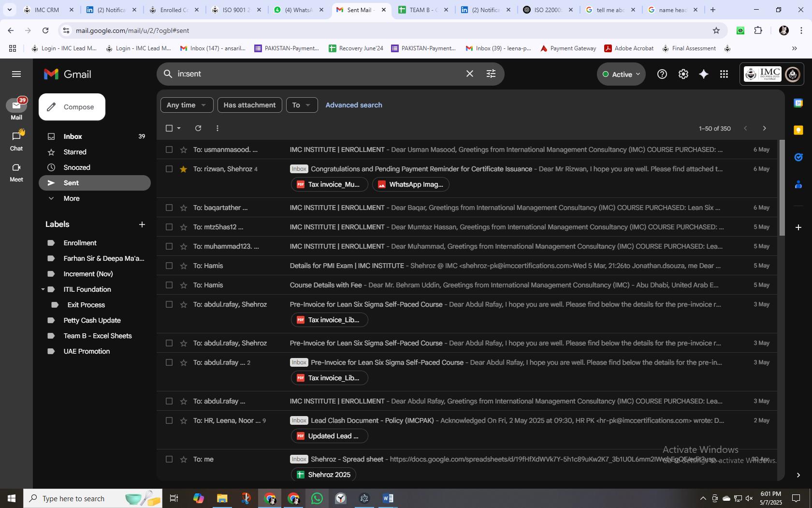Unstar the rizwan, Shehroz email
The height and width of the screenshot is (508, 812).
[x=183, y=169]
